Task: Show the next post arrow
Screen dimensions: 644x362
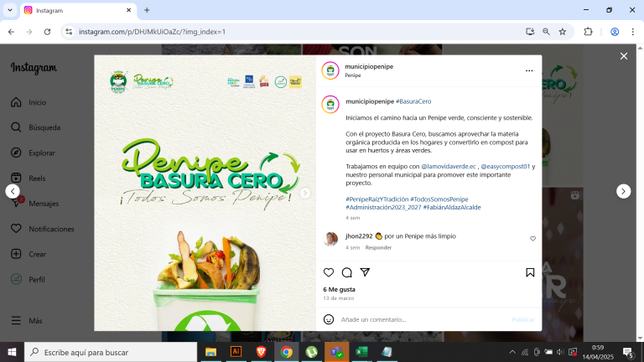Action: tap(624, 191)
